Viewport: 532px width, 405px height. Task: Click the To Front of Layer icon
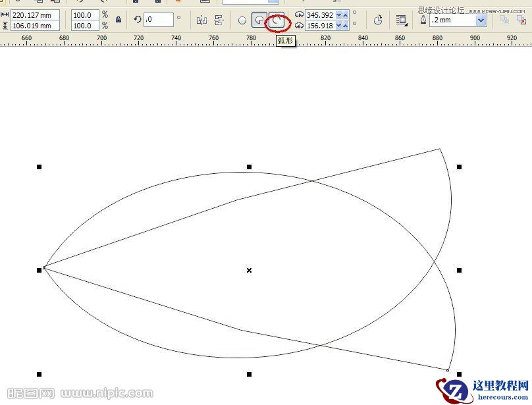[x=504, y=20]
